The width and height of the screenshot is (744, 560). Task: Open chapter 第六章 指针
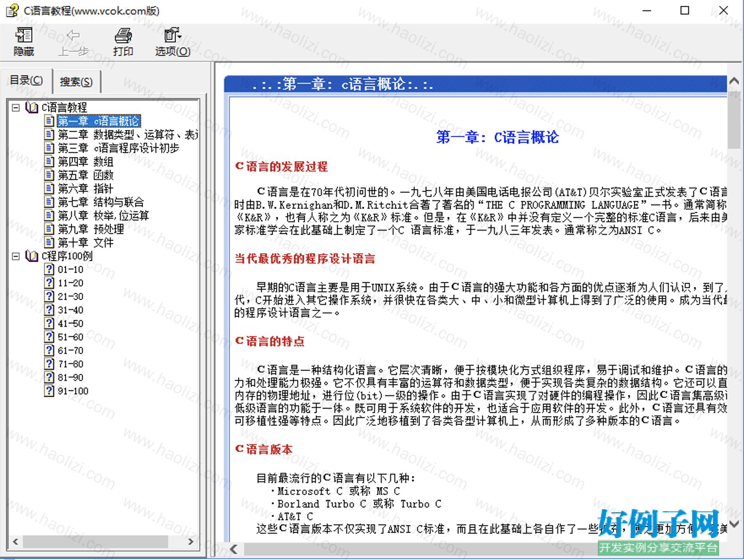(x=85, y=188)
